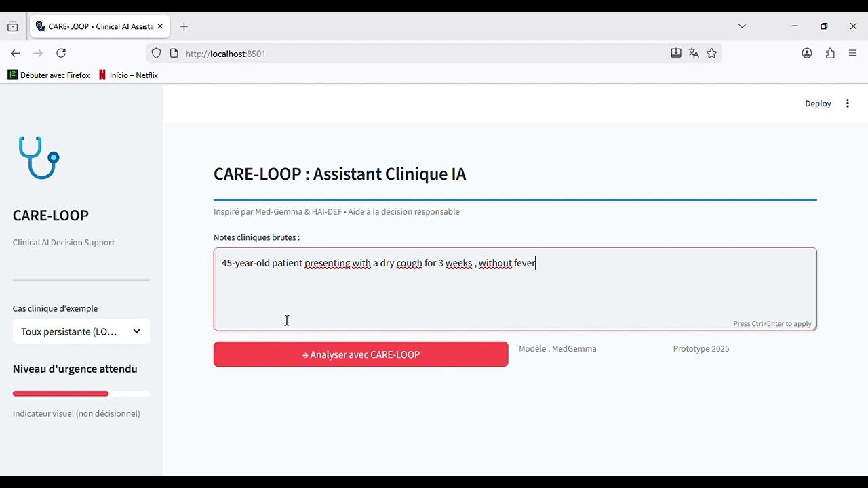Viewport: 868px width, 488px height.
Task: Click the Cas clinique d'exemple label
Action: 56,309
